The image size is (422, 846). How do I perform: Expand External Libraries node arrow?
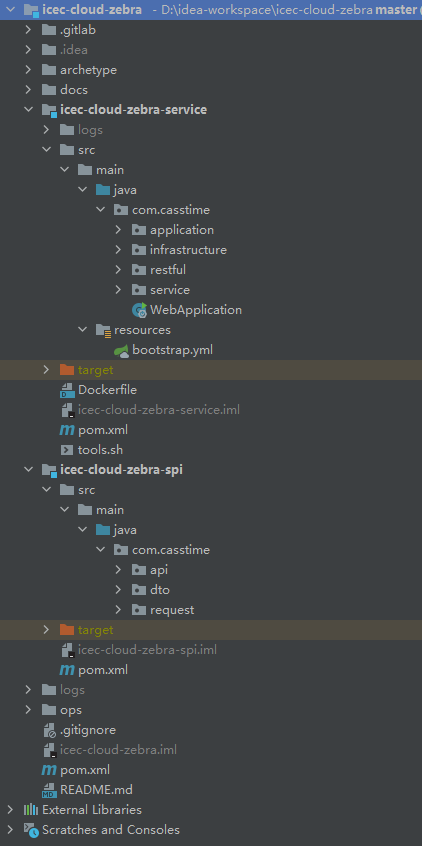point(10,810)
